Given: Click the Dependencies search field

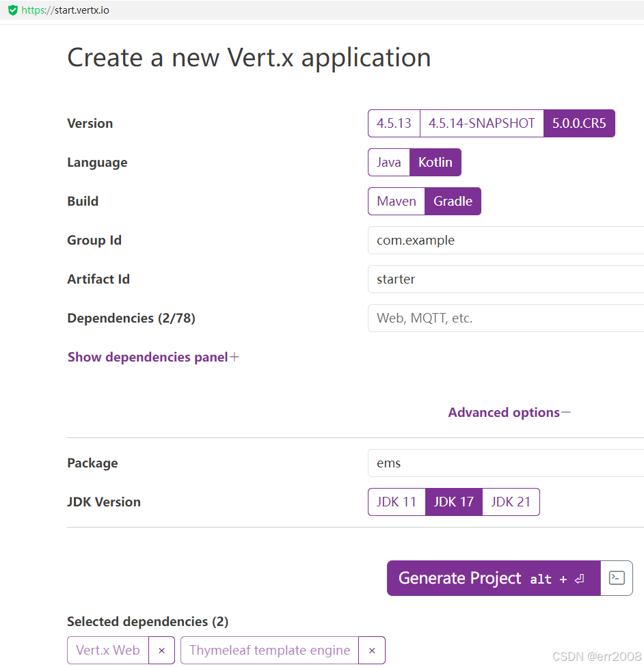Looking at the screenshot, I should pos(506,318).
